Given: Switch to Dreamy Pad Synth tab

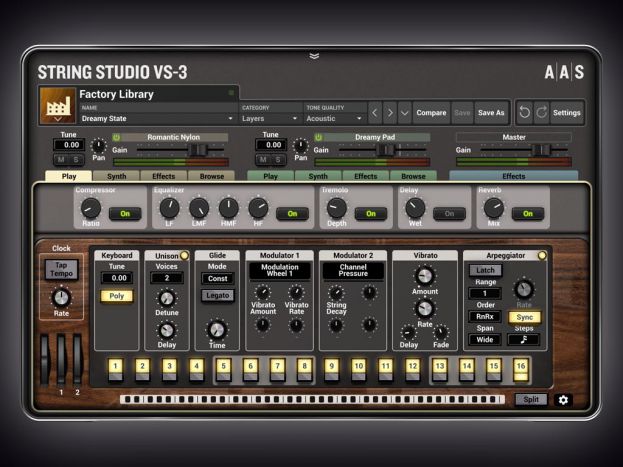Looking at the screenshot, I should coord(318,176).
